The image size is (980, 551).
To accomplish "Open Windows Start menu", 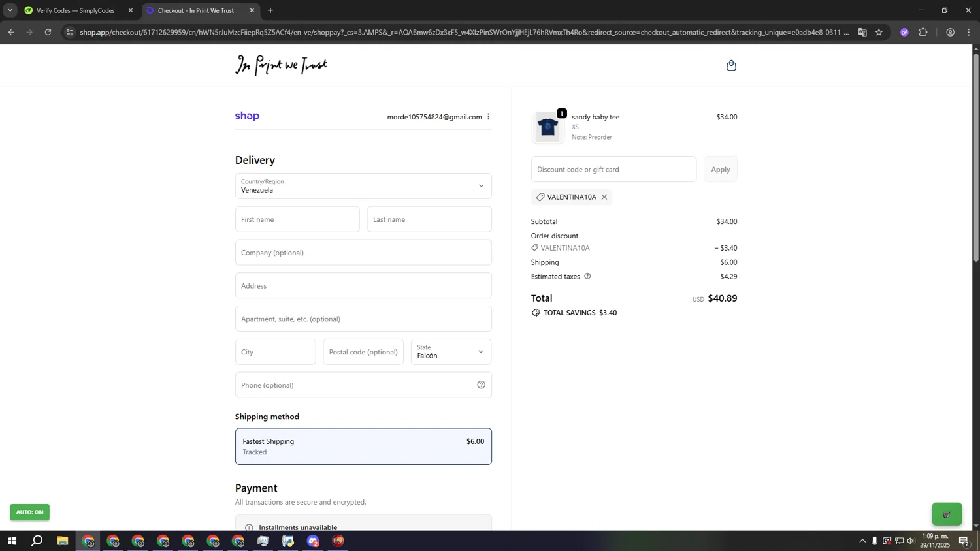I will point(12,541).
